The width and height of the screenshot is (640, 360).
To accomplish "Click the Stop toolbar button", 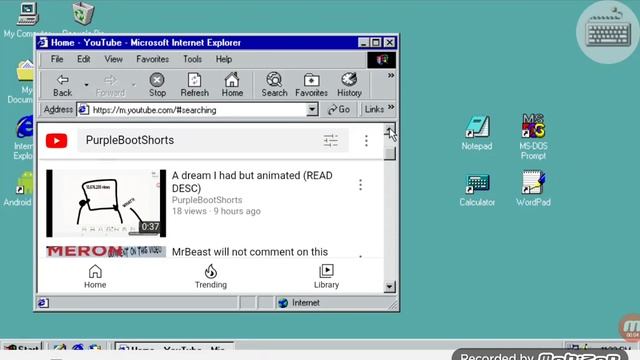I will click(157, 85).
